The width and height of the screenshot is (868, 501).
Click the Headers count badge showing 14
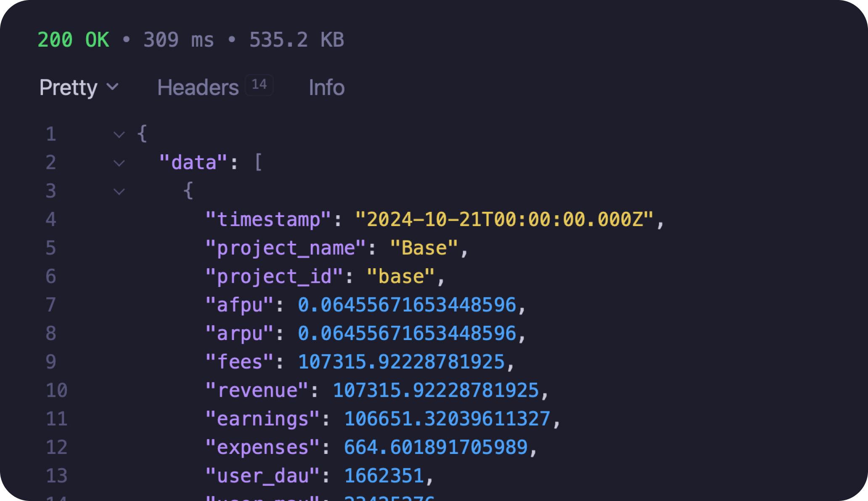259,84
